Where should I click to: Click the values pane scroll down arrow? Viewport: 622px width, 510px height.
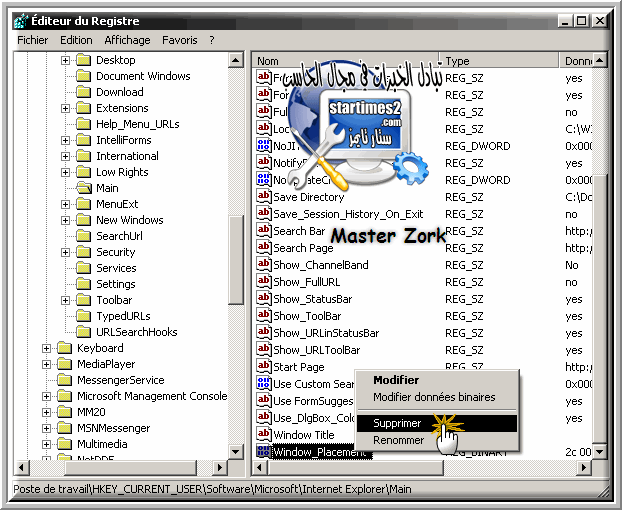(x=600, y=452)
